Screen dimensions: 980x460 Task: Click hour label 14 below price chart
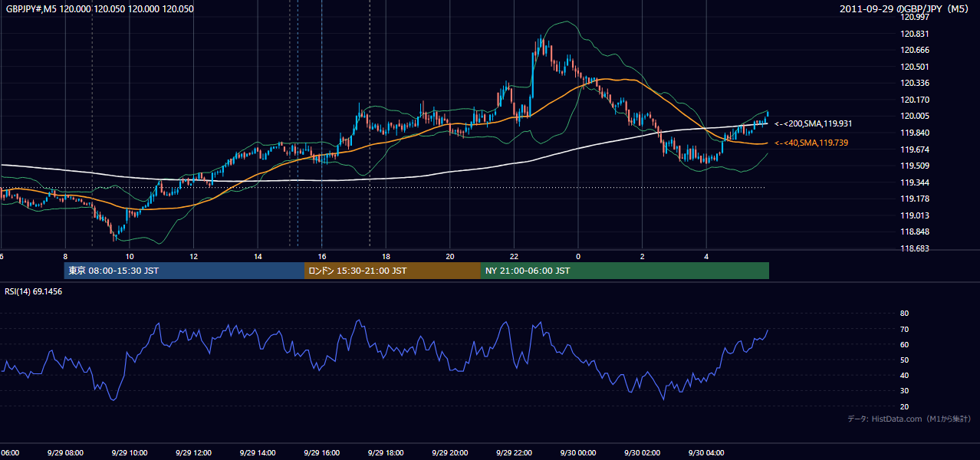(258, 256)
